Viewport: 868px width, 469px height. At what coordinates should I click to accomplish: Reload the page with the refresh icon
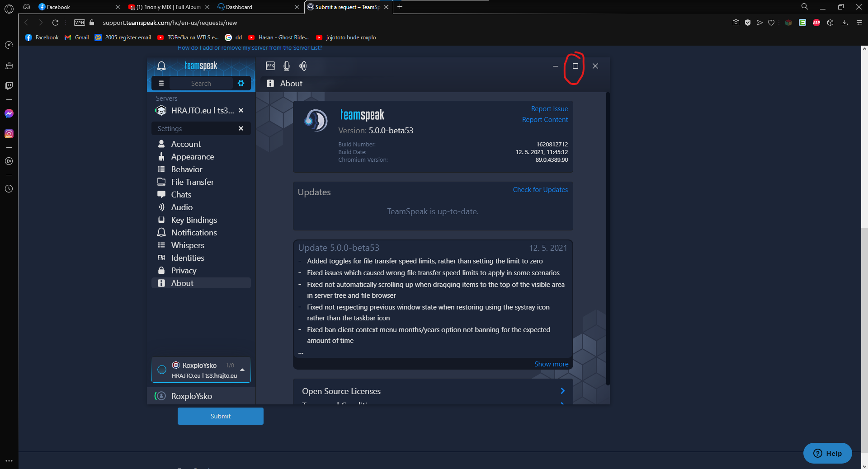point(56,23)
